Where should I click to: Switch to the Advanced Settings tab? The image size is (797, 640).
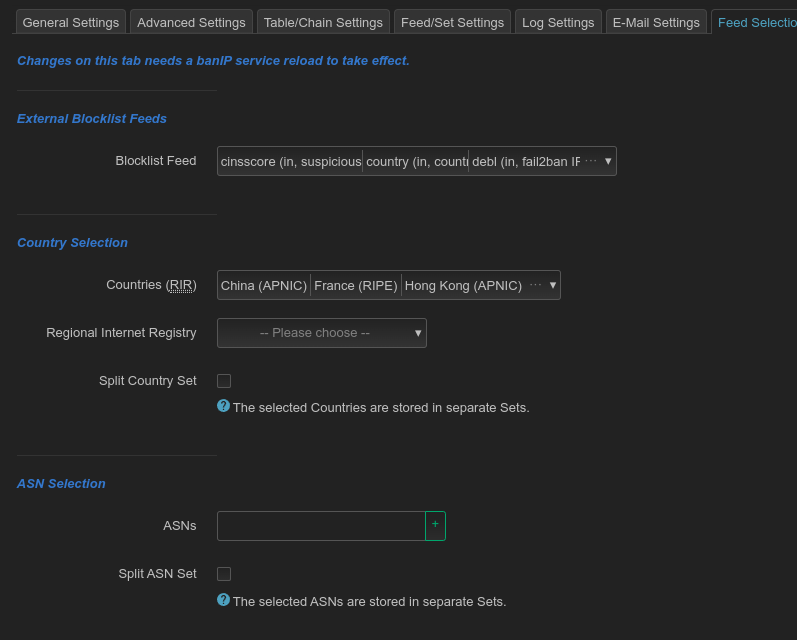[191, 22]
